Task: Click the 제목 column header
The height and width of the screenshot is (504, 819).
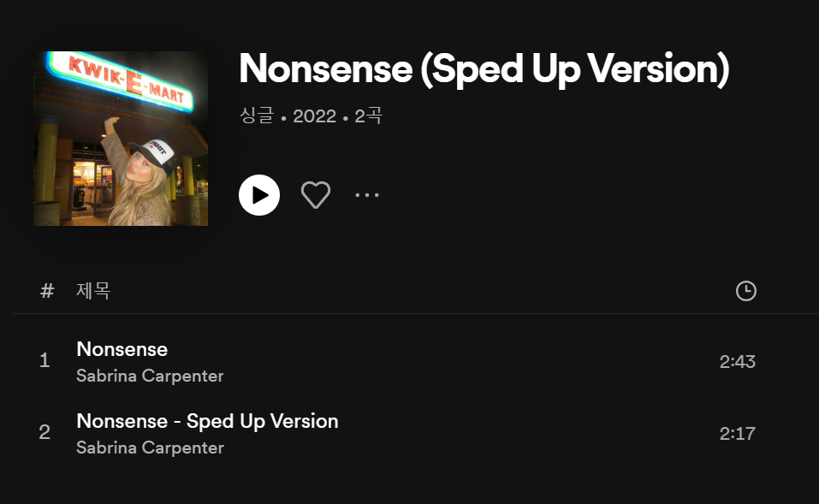Action: click(x=93, y=291)
